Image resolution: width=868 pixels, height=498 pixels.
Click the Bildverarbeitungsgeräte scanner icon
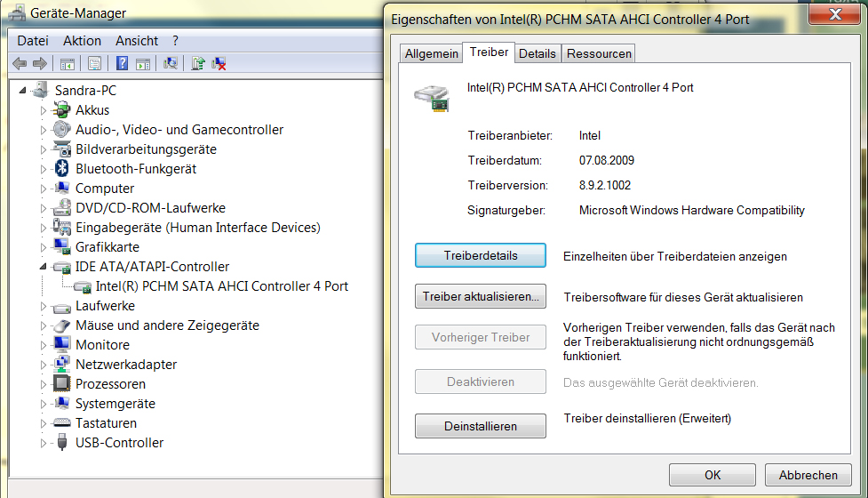coord(61,149)
